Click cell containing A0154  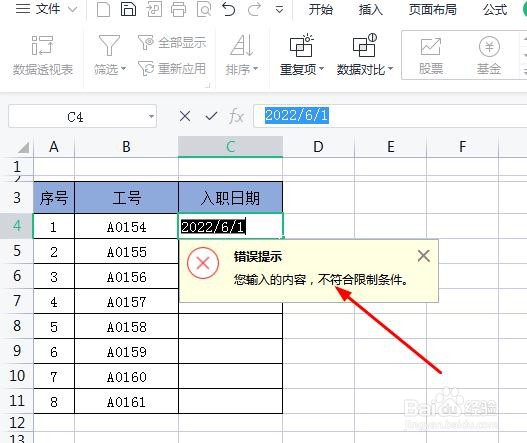pyautogui.click(x=126, y=226)
